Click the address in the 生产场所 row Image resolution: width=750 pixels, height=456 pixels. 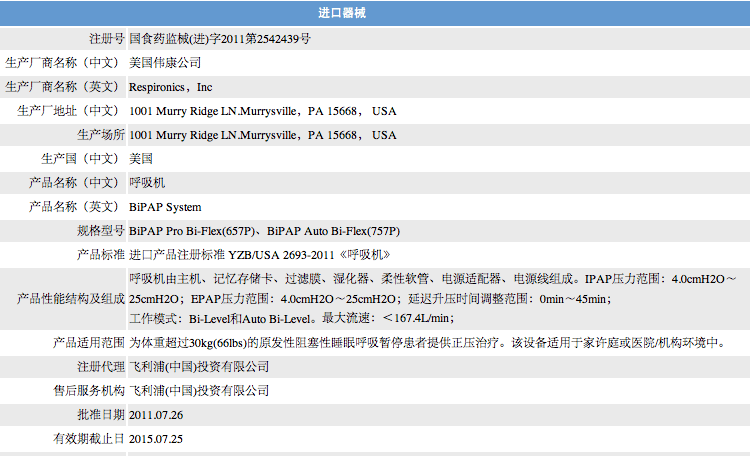[263, 135]
